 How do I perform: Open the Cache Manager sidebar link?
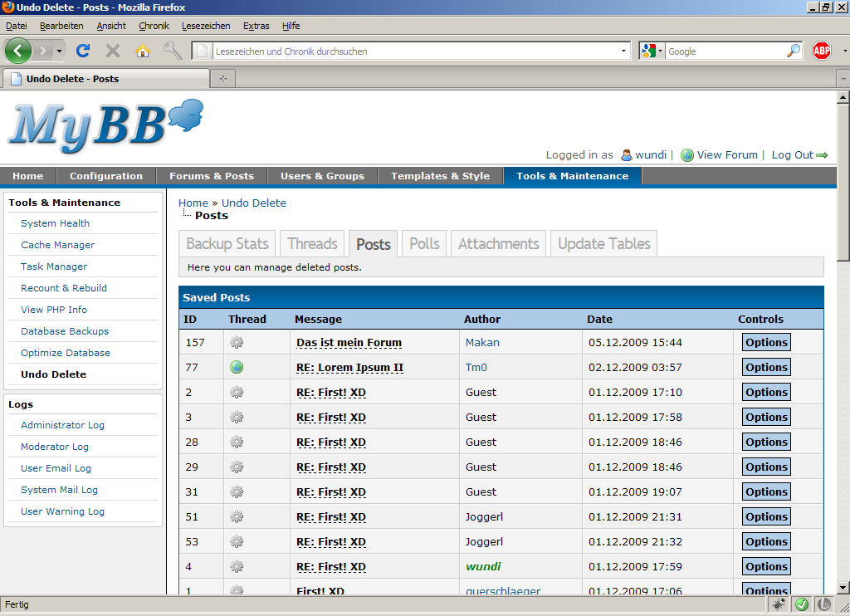[57, 245]
